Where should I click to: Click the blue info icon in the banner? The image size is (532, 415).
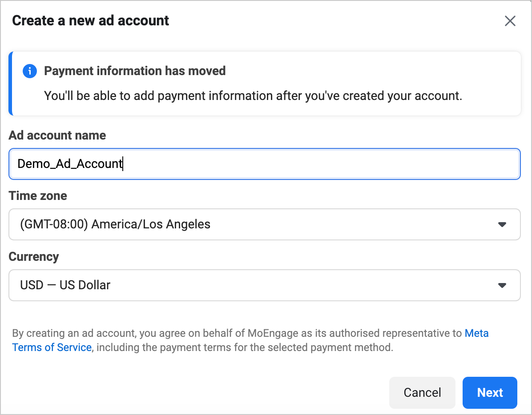pos(30,71)
